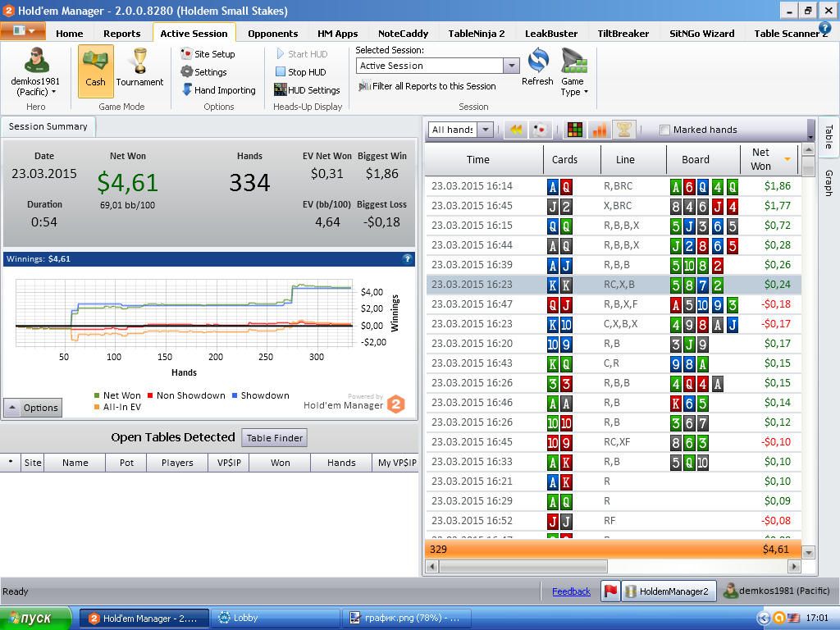Click horizontal scrollbar thumb in hands grid
Viewport: 840px width, 630px height.
(x=523, y=566)
